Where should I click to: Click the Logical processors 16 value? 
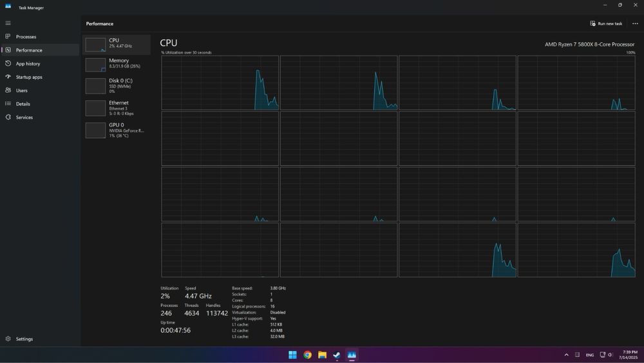272,306
